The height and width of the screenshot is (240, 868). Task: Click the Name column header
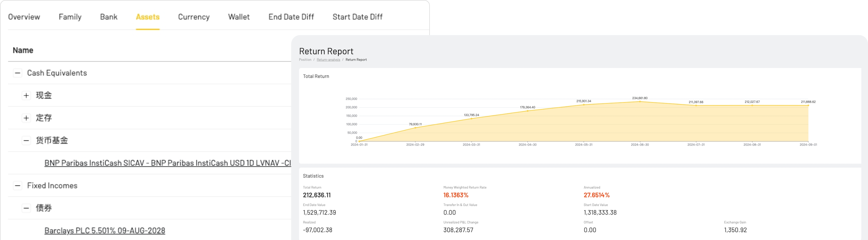click(x=23, y=50)
